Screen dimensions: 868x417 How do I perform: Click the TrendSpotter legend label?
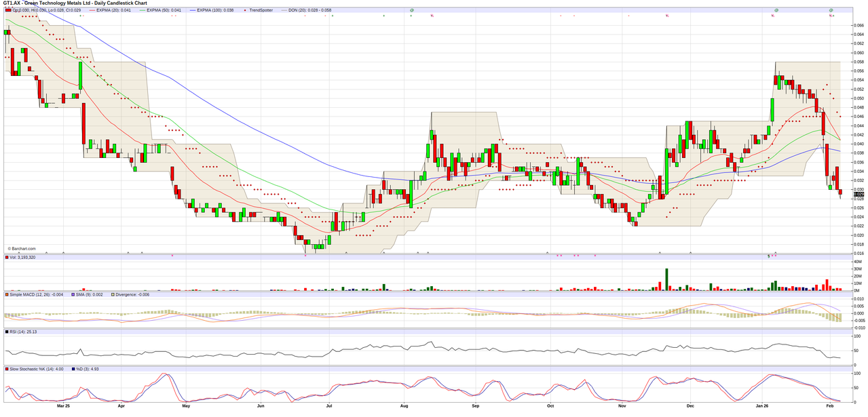pos(261,10)
